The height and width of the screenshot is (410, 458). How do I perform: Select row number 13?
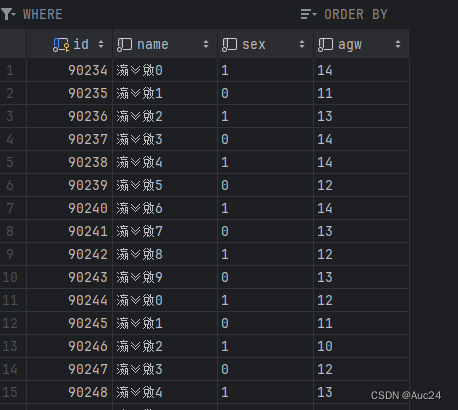[x=13, y=346]
